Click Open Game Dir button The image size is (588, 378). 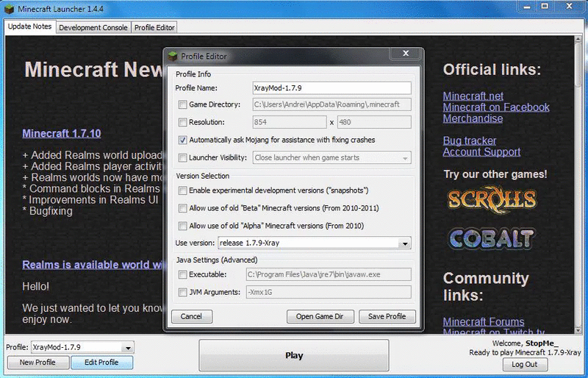pos(320,316)
